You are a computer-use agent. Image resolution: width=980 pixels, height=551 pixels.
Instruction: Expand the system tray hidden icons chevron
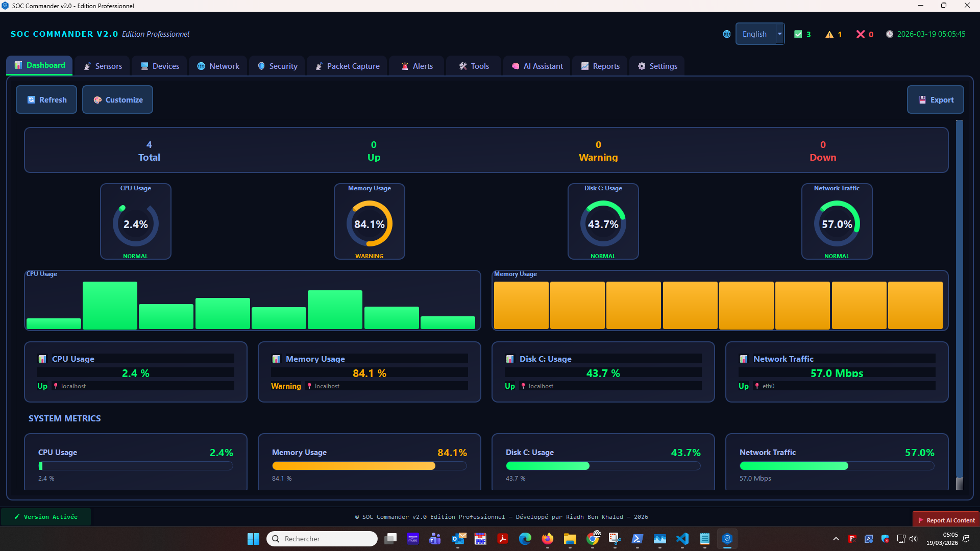click(x=836, y=539)
